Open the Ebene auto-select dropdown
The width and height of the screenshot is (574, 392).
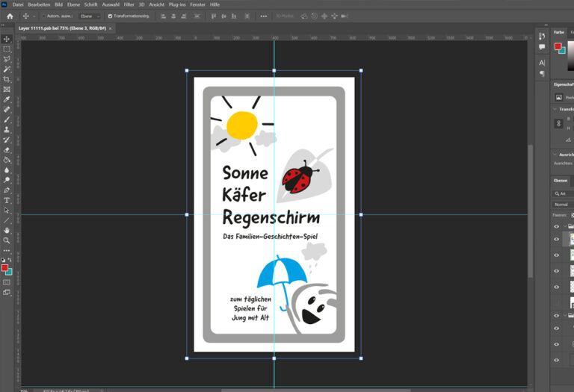(x=90, y=16)
